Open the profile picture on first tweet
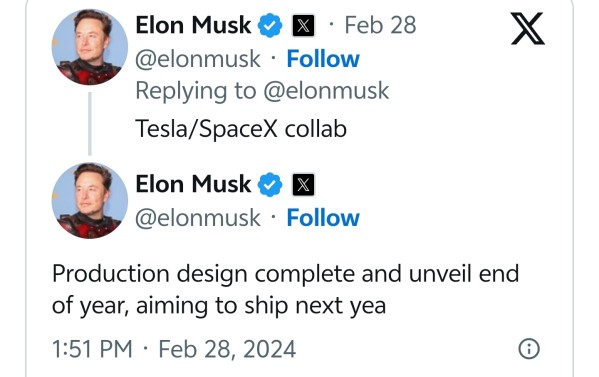 pyautogui.click(x=90, y=47)
